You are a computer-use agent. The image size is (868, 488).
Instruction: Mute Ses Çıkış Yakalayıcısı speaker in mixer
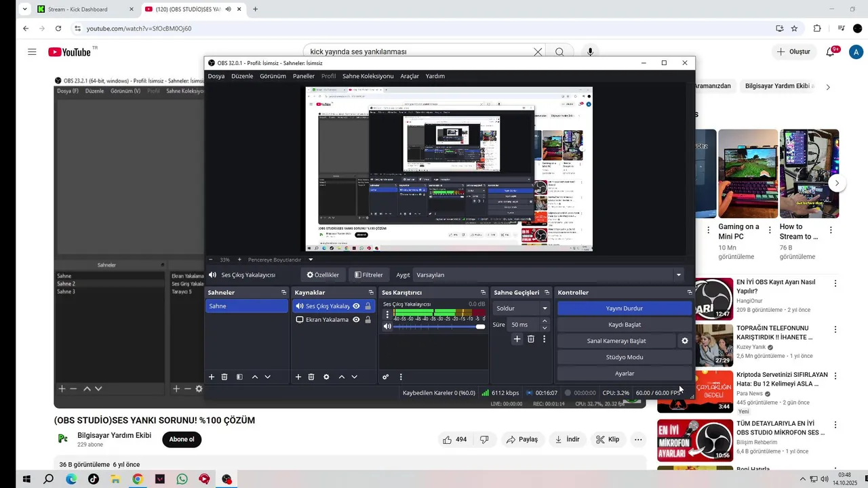(387, 327)
